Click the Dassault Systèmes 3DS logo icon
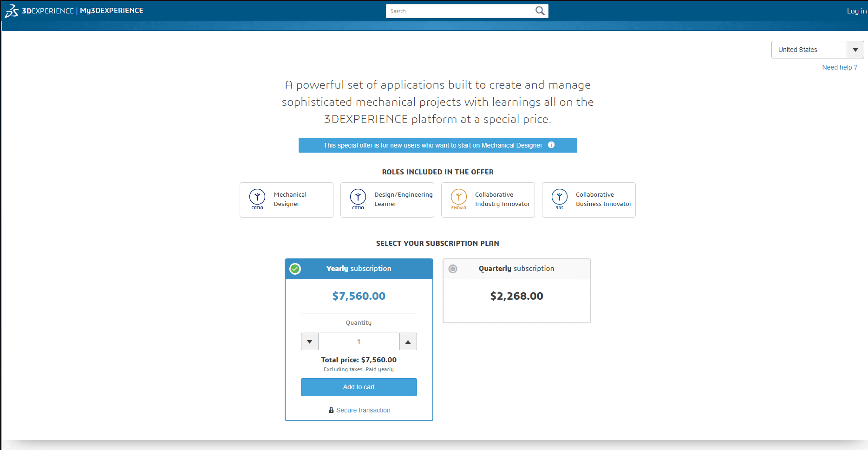This screenshot has width=868, height=450. [12, 11]
